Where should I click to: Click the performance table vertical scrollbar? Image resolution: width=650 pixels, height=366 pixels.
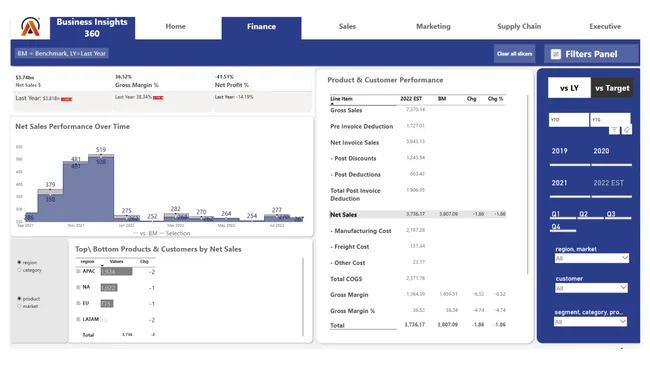528,184
